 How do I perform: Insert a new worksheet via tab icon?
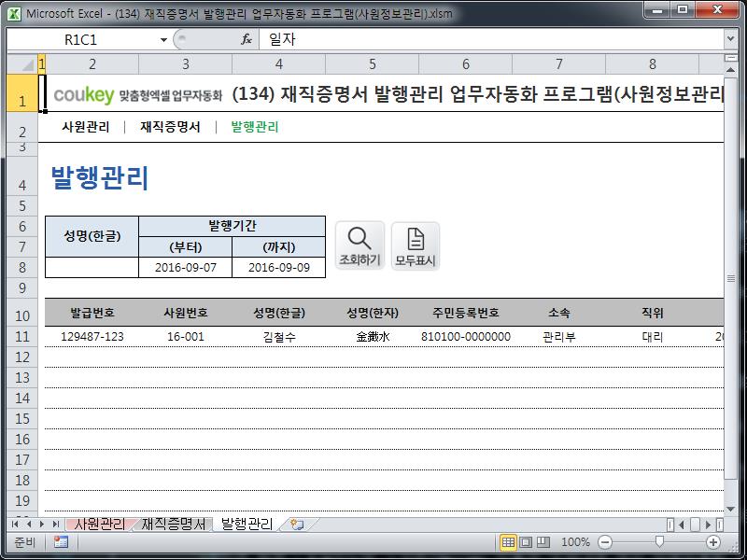[297, 525]
